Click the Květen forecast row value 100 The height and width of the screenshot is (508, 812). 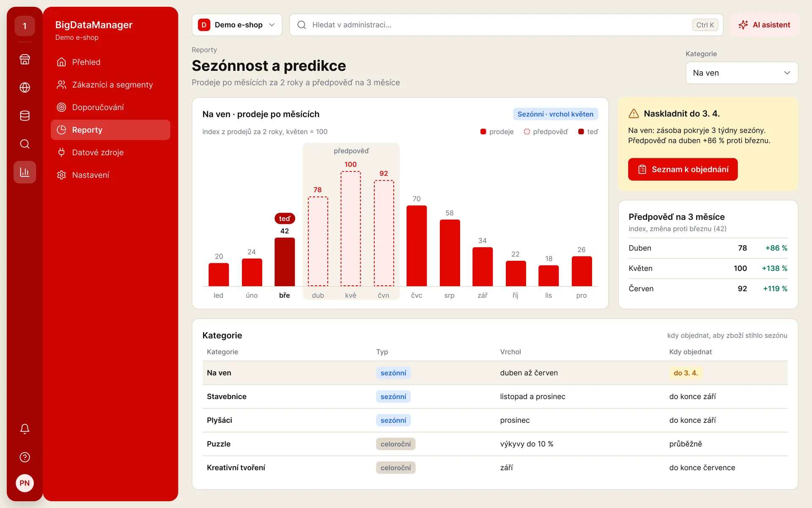(x=740, y=268)
